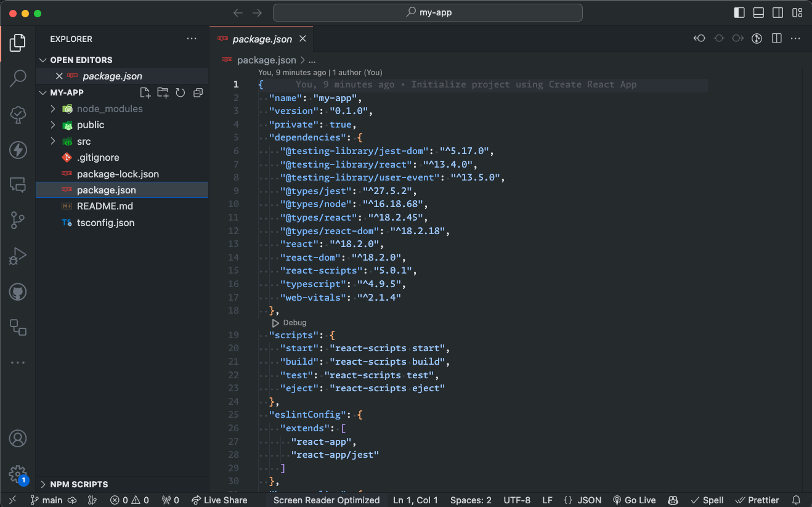Open the Explorer view in activity bar

(18, 43)
